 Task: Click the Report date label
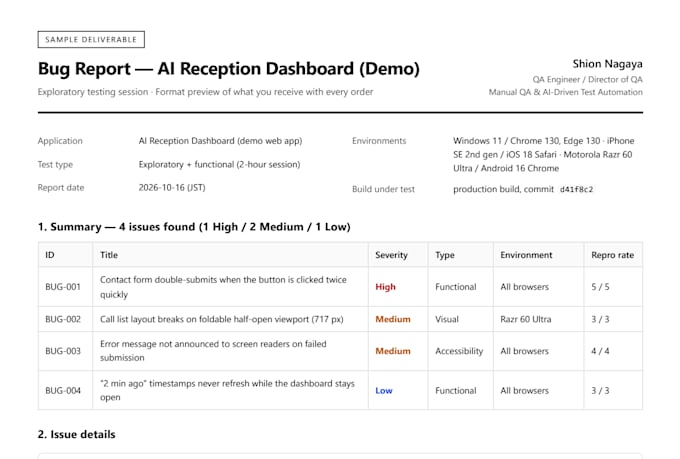[61, 188]
